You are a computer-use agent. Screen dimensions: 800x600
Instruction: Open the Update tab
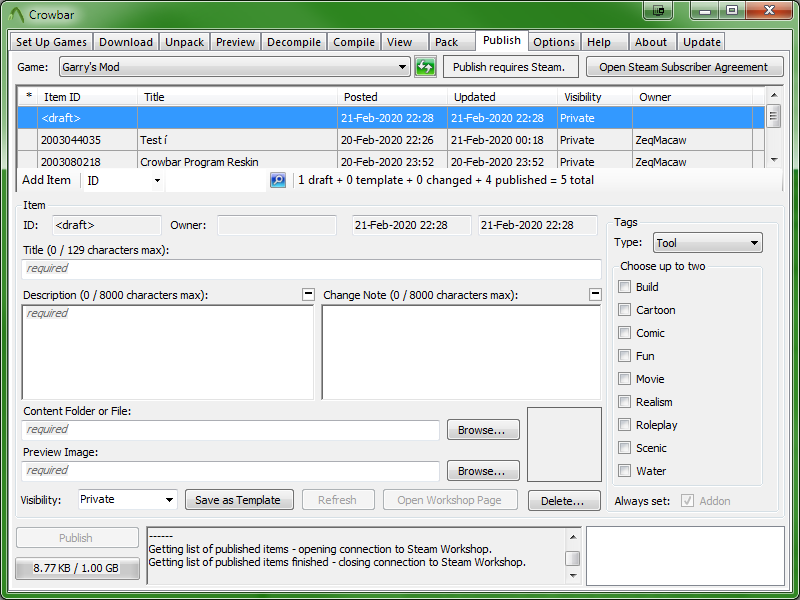pyautogui.click(x=702, y=42)
